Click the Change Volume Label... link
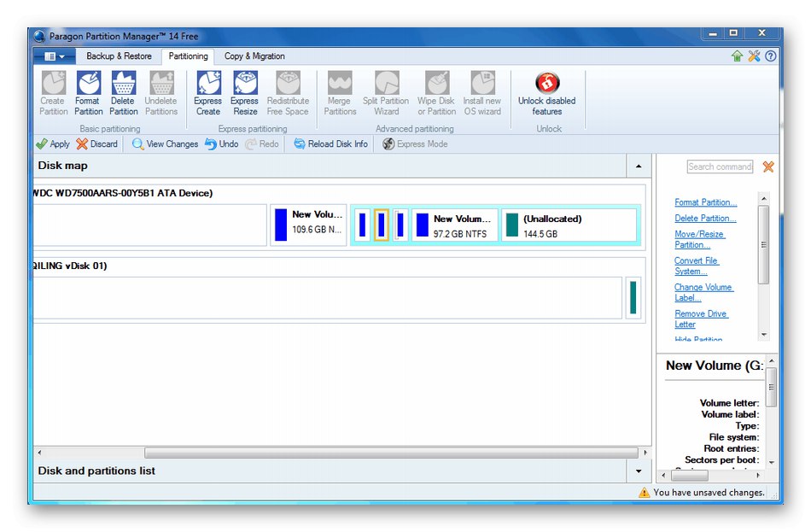811x532 pixels. point(704,292)
